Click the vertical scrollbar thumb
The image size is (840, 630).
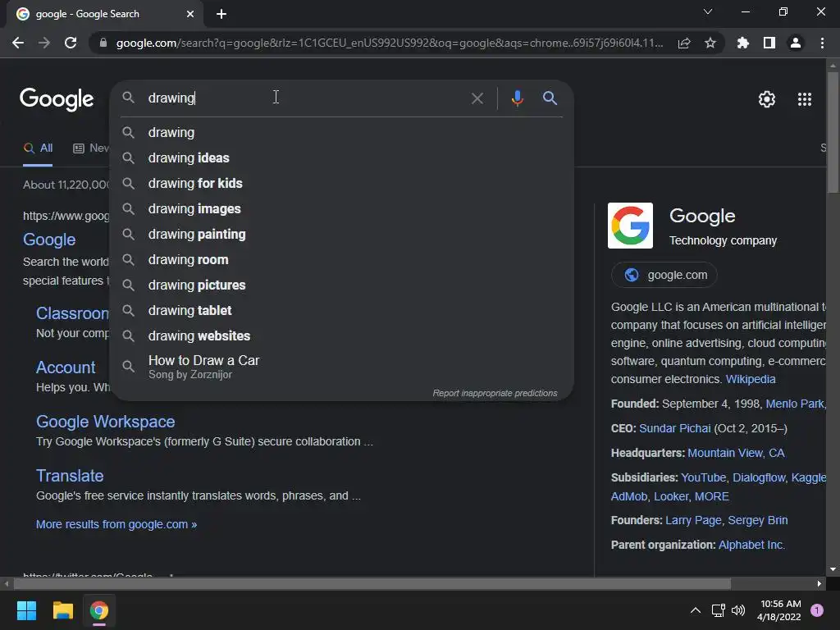click(833, 132)
